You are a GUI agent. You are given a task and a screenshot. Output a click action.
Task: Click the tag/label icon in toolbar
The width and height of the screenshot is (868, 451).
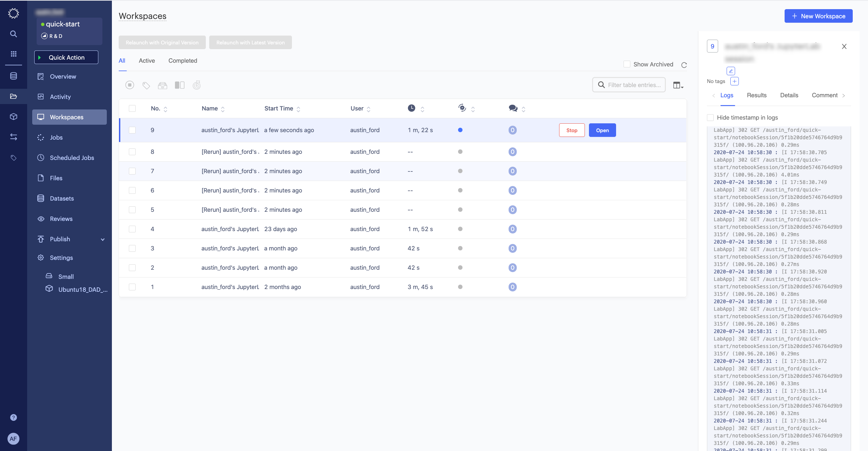pos(146,85)
